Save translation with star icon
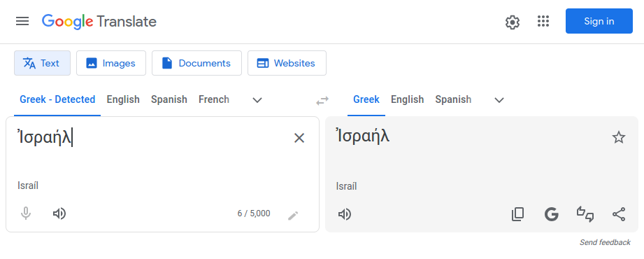 point(619,137)
